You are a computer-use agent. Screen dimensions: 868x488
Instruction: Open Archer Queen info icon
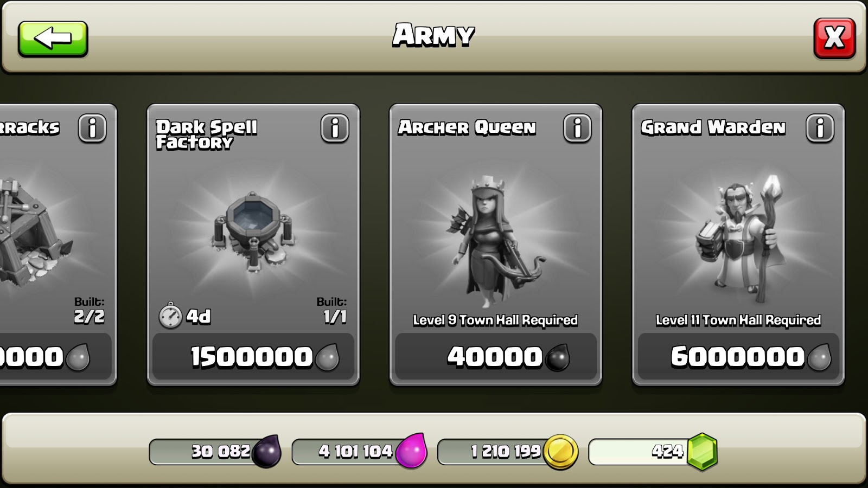click(x=577, y=129)
